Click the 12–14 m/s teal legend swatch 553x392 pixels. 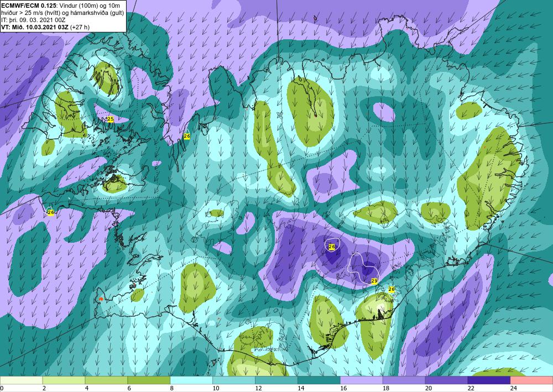(x=276, y=380)
